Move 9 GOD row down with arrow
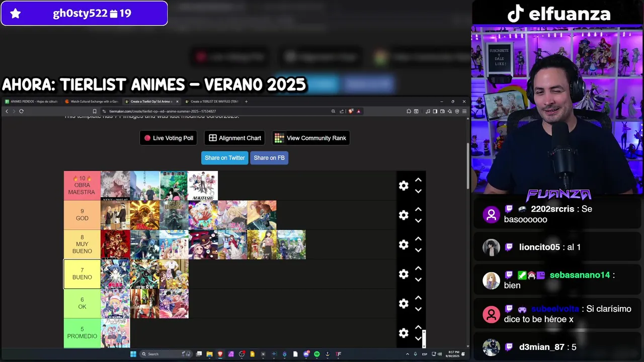 coord(418,221)
